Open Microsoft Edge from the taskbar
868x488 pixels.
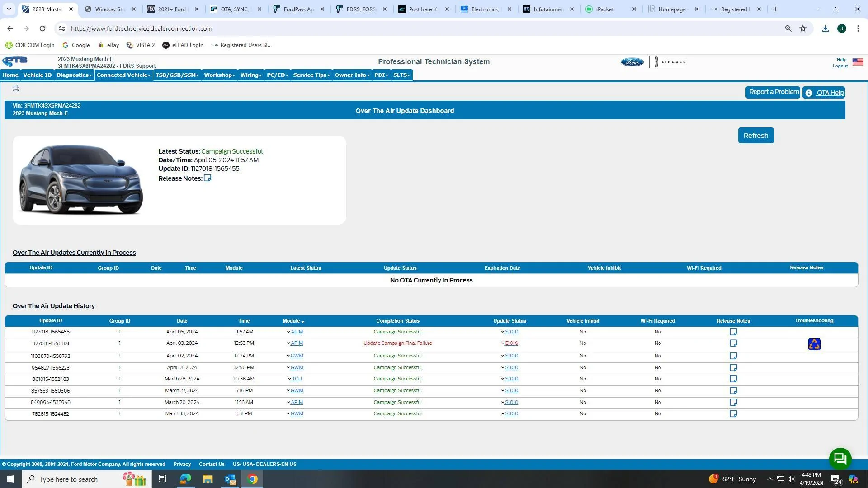coord(185,479)
